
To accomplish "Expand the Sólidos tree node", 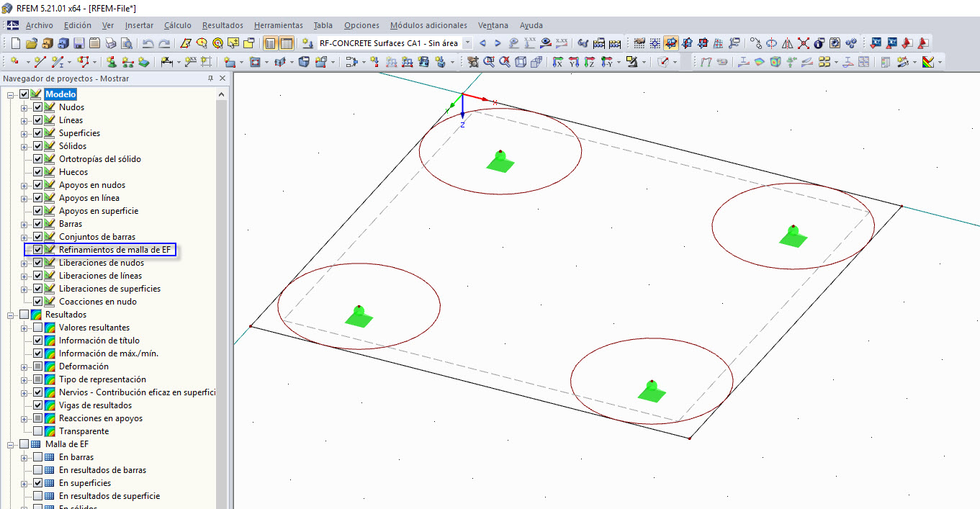I will [24, 146].
